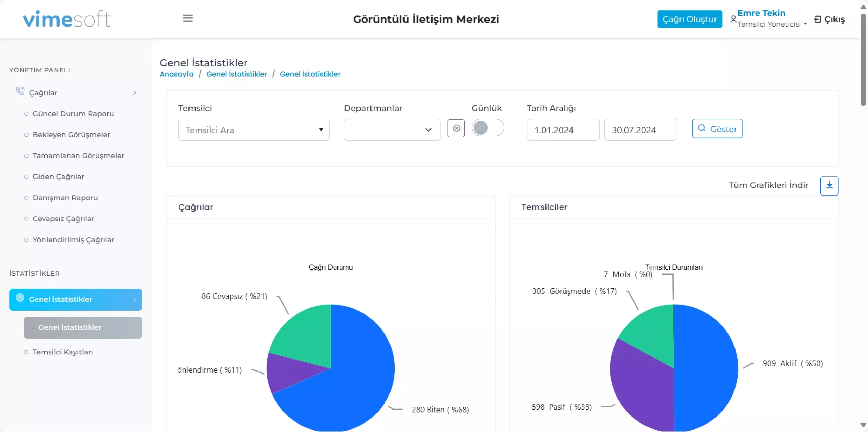Click the Çağrı Oluştur button

[x=689, y=19]
